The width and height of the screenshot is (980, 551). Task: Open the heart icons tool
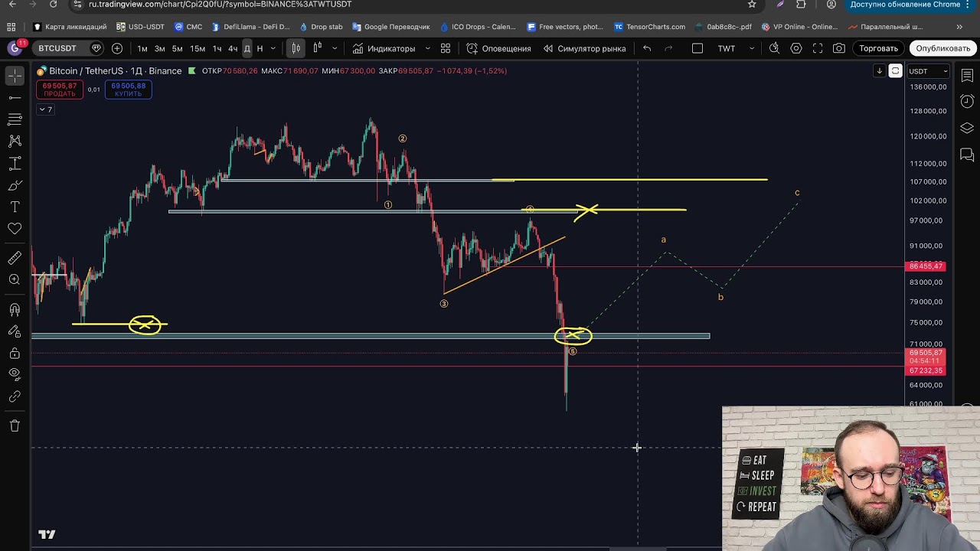pyautogui.click(x=15, y=229)
